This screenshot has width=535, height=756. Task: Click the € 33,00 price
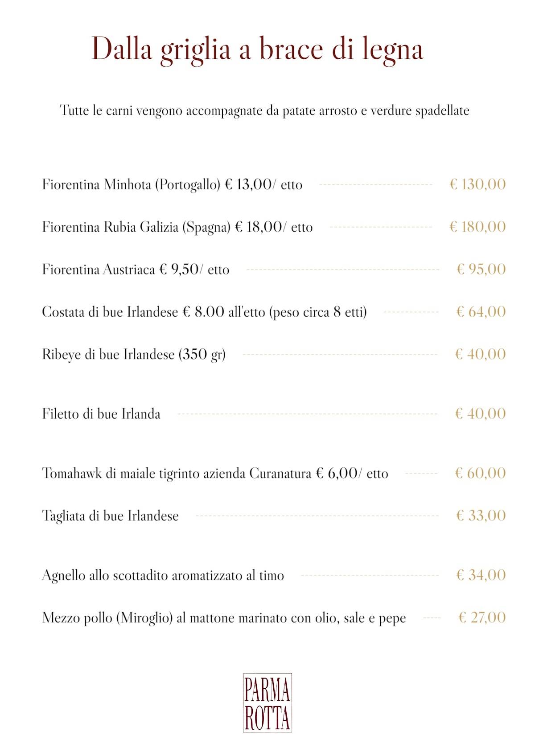[481, 515]
